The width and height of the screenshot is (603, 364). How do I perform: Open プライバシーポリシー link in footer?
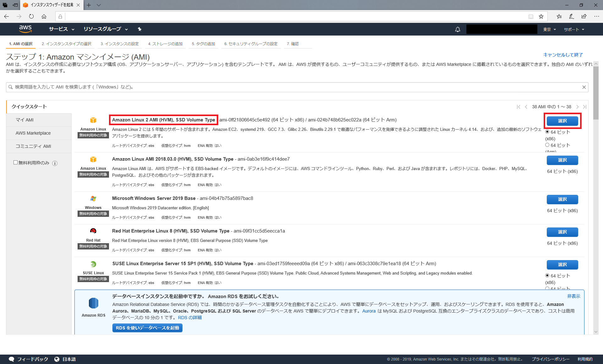coord(551,359)
